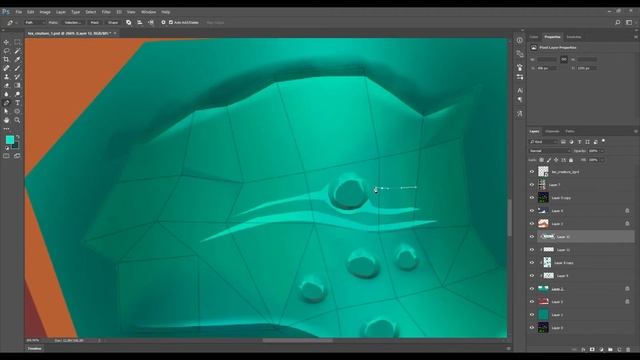
Task: Select the Zoom tool
Action: 17,120
